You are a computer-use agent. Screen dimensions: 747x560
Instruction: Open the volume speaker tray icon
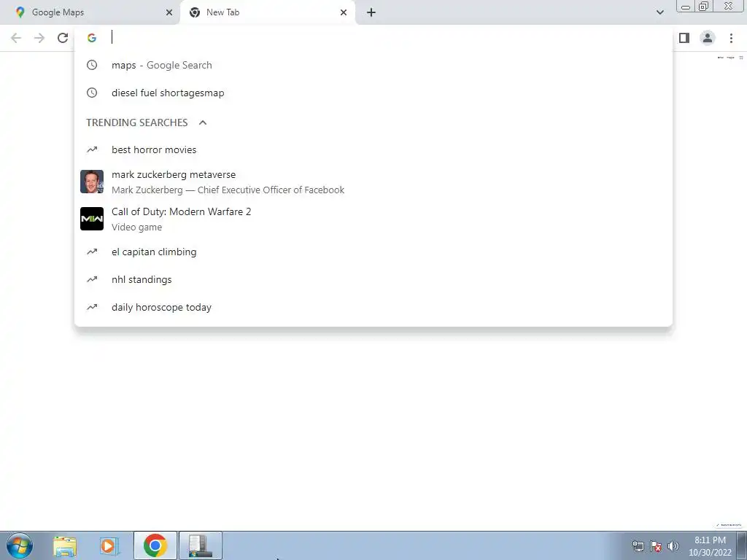coord(673,546)
